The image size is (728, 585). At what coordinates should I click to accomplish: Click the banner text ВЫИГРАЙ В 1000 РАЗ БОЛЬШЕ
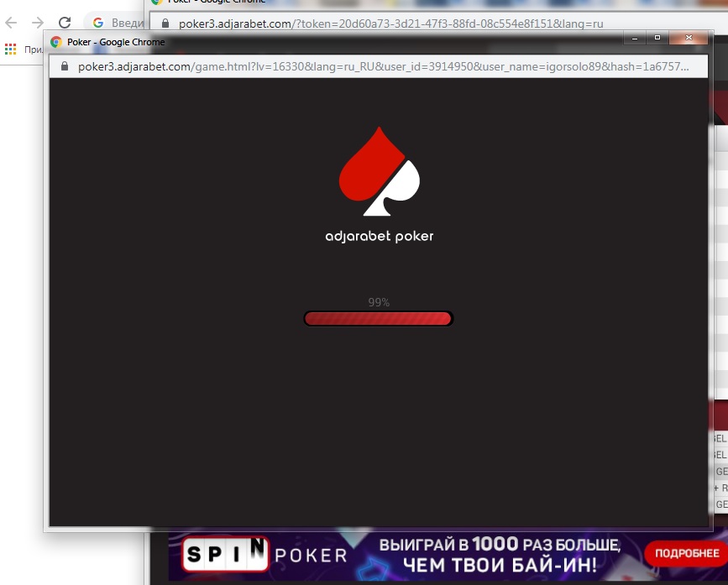pos(500,545)
